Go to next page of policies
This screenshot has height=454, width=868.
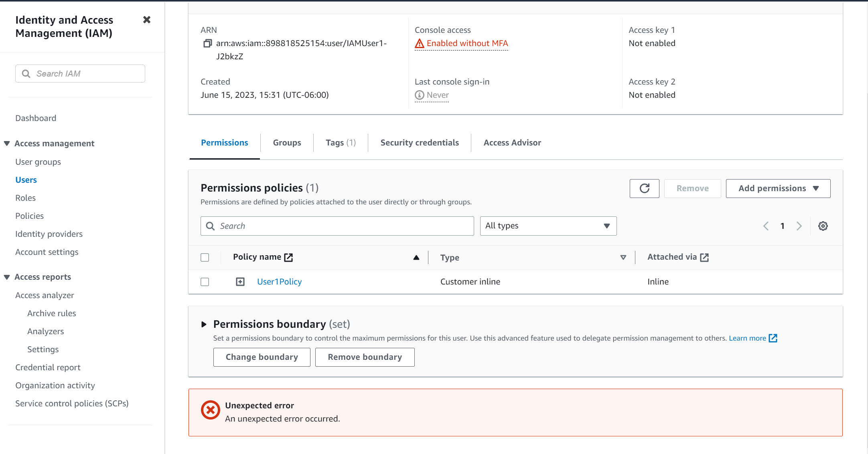coord(799,226)
